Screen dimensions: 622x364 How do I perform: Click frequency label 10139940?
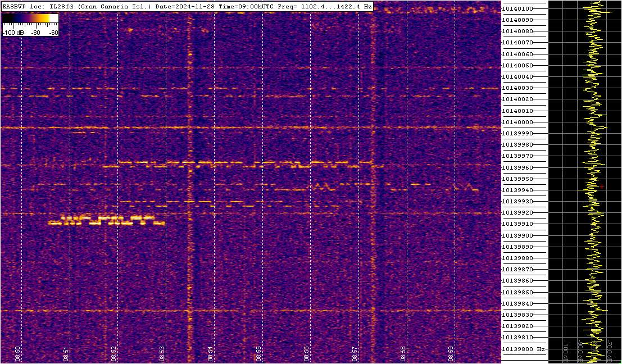pos(517,190)
